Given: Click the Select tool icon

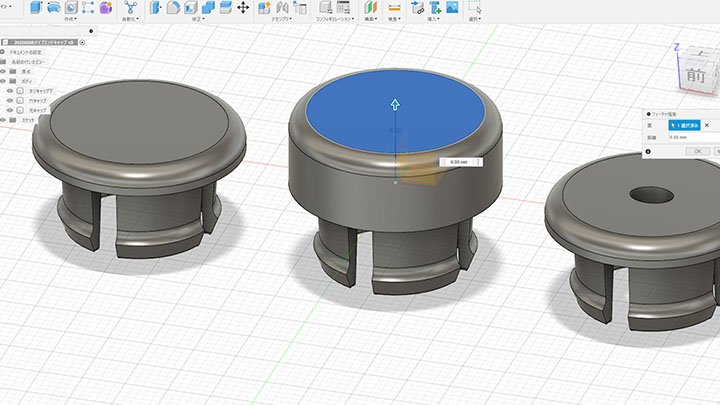Looking at the screenshot, I should [475, 7].
